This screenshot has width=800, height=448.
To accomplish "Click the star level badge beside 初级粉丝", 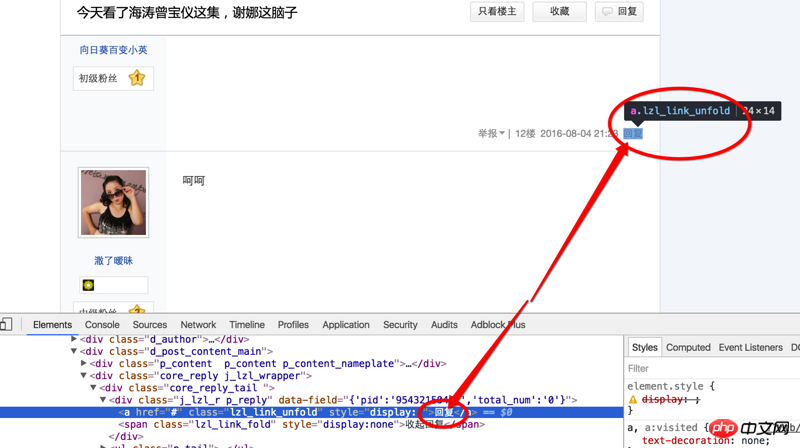I will pyautogui.click(x=137, y=78).
